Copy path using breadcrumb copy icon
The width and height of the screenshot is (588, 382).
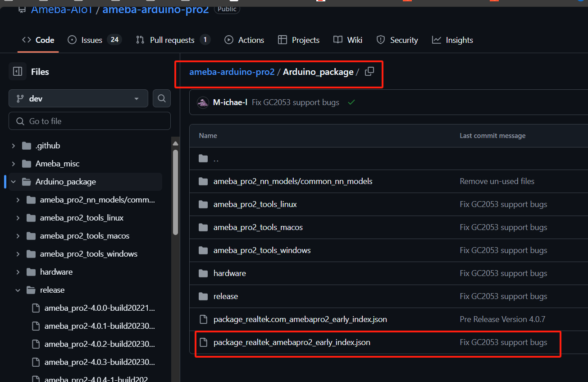[369, 71]
